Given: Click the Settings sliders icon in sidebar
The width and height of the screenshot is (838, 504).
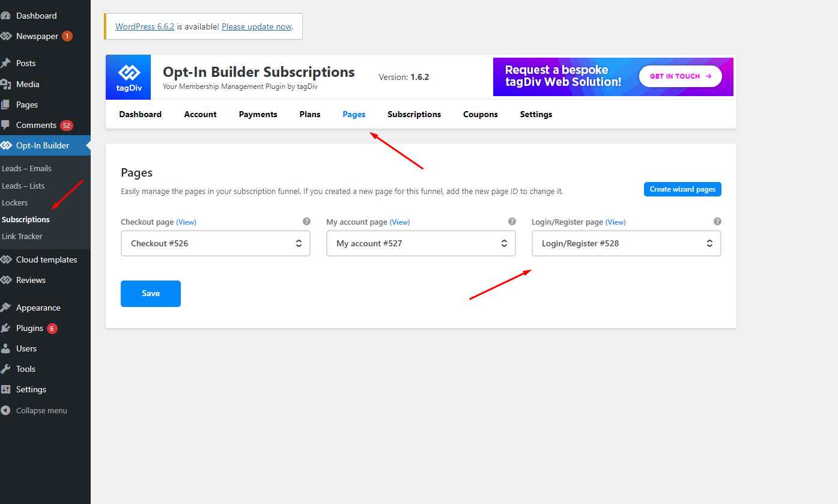Looking at the screenshot, I should (x=5, y=389).
